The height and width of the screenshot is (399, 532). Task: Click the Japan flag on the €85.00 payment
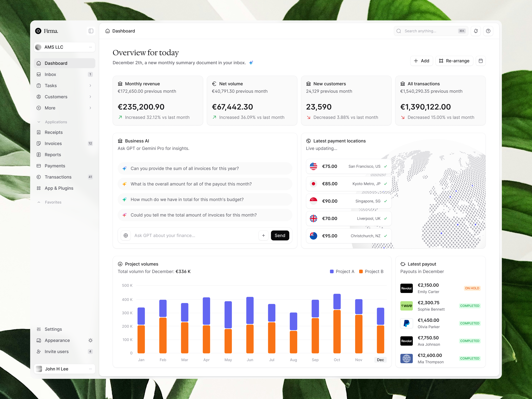click(x=313, y=184)
